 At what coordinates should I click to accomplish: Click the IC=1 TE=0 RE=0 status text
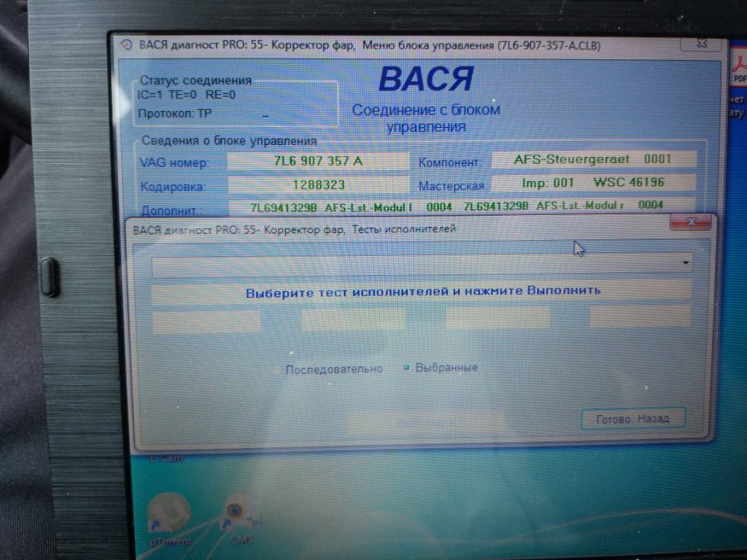point(186,95)
